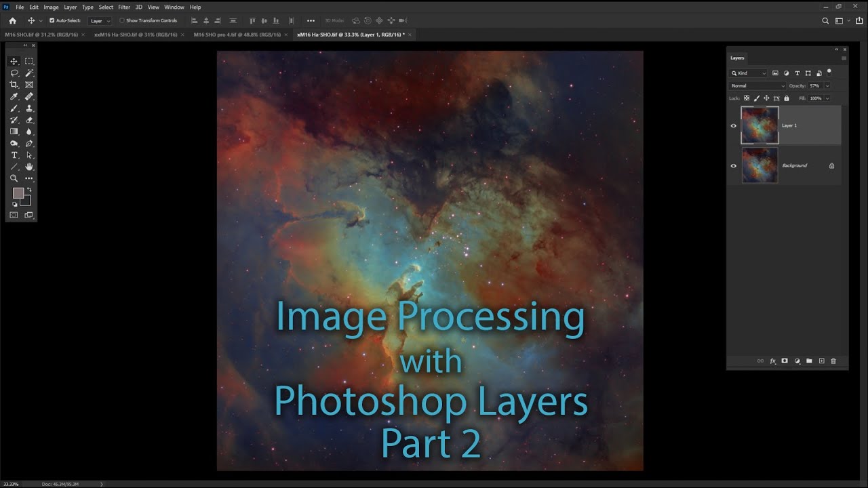This screenshot has width=868, height=488.
Task: Create a new layer
Action: (821, 361)
